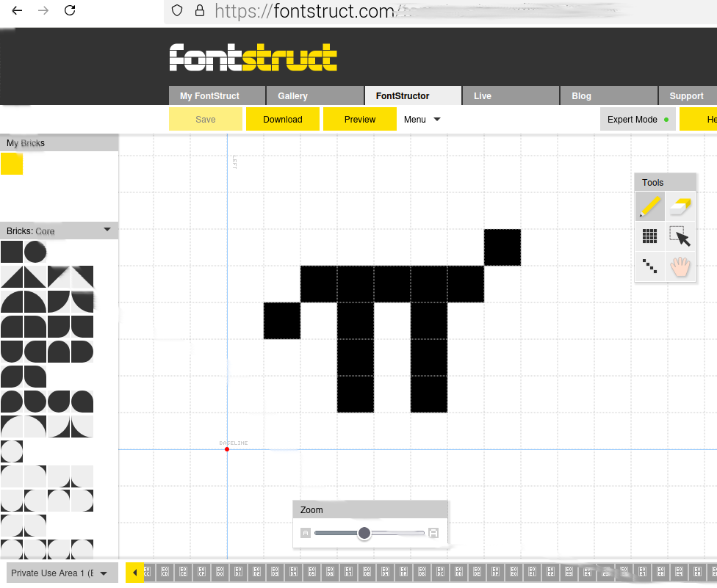Expand the Bricks: Core dropdown

point(59,231)
